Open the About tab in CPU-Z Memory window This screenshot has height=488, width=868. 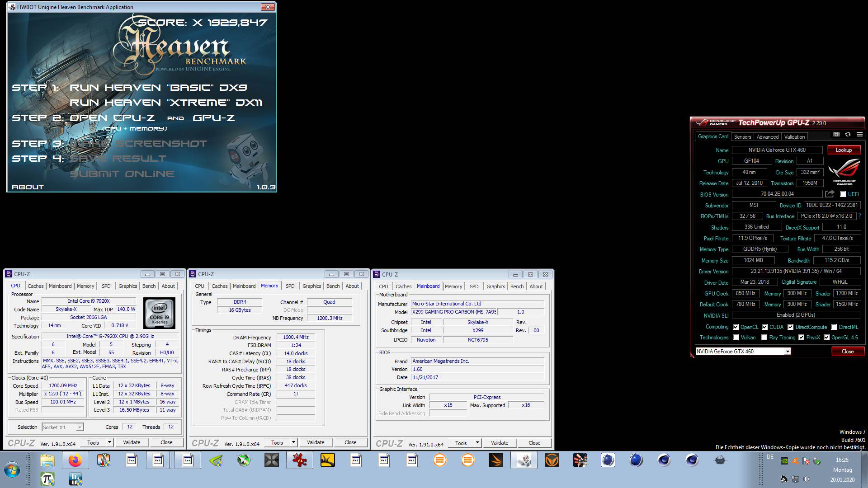(x=352, y=286)
